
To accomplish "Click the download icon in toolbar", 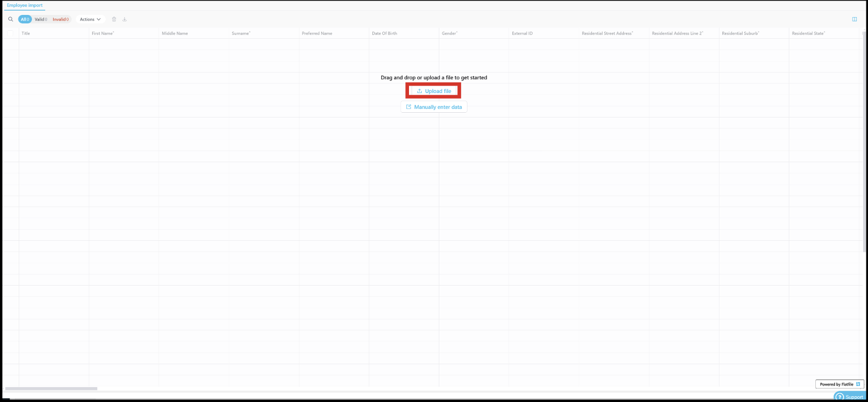I will click(124, 19).
